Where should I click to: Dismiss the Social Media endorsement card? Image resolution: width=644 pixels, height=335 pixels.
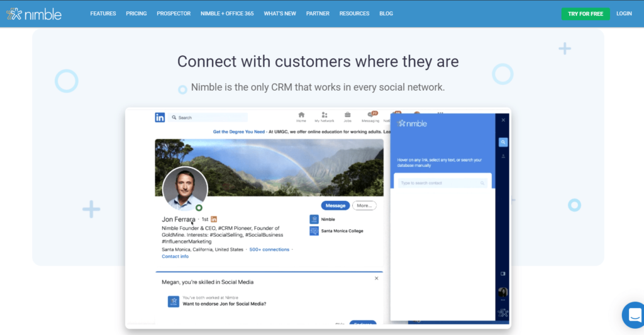coord(376,279)
